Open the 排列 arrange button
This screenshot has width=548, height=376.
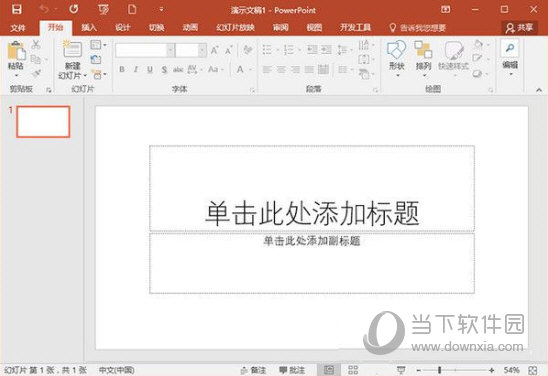tap(423, 58)
